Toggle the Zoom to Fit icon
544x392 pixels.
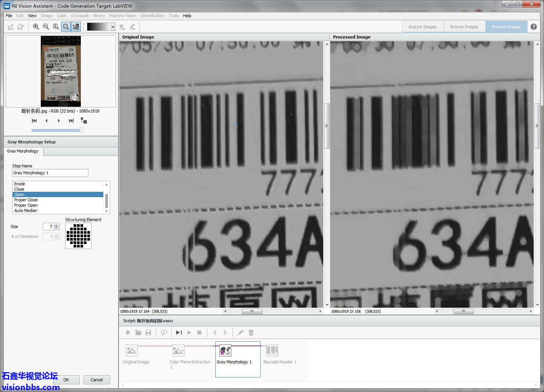66,27
